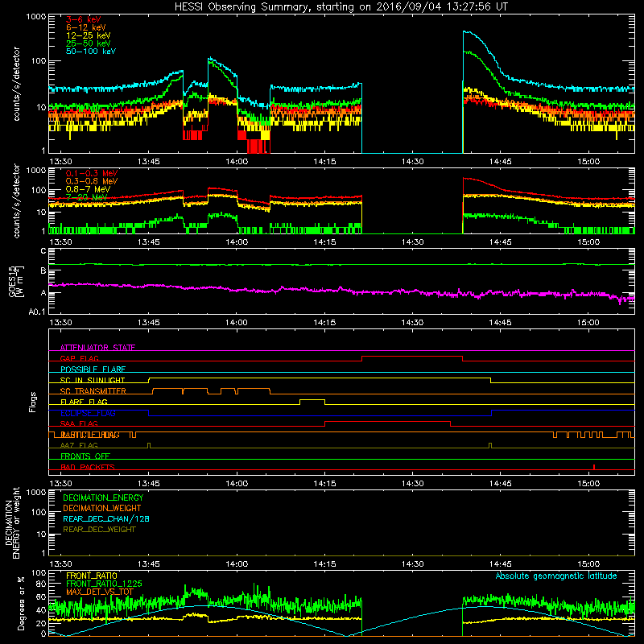Click the vertical Flags axis title
This screenshot has height=644, width=644.
click(x=33, y=402)
